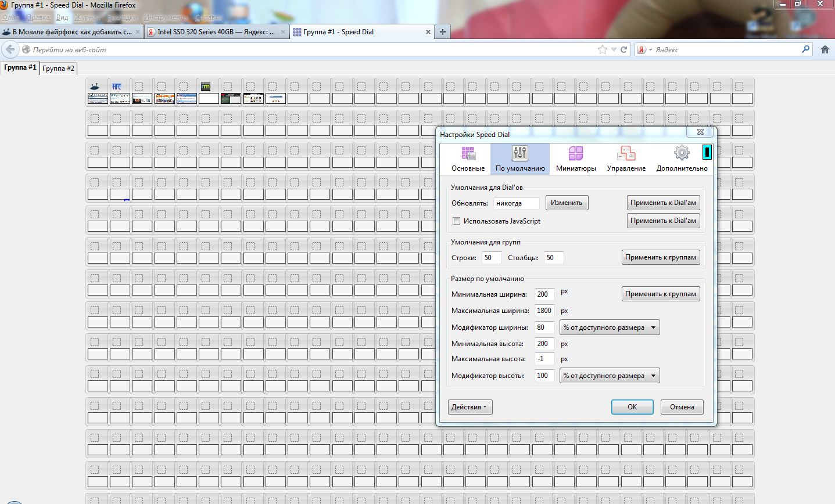The image size is (835, 504).
Task: Click the Строки input field
Action: (491, 258)
